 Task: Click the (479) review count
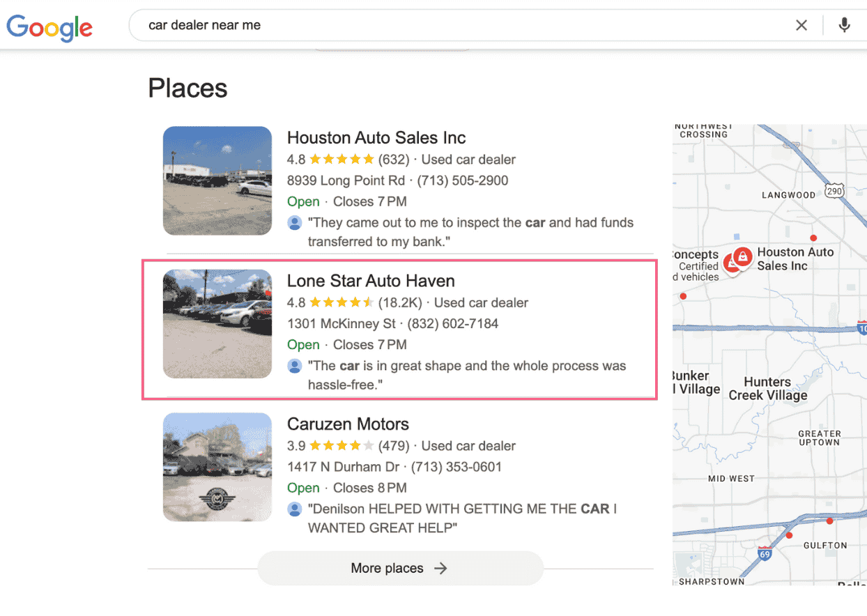click(394, 445)
